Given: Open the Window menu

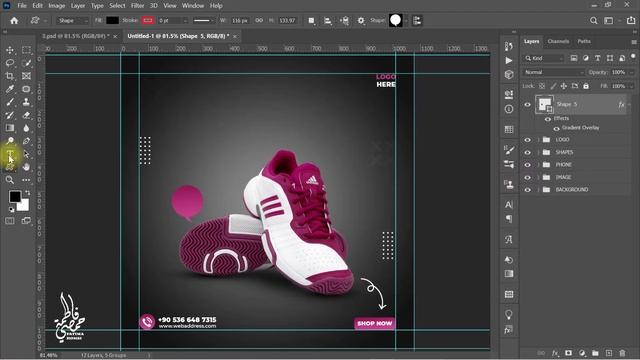Looking at the screenshot, I should pos(193,6).
